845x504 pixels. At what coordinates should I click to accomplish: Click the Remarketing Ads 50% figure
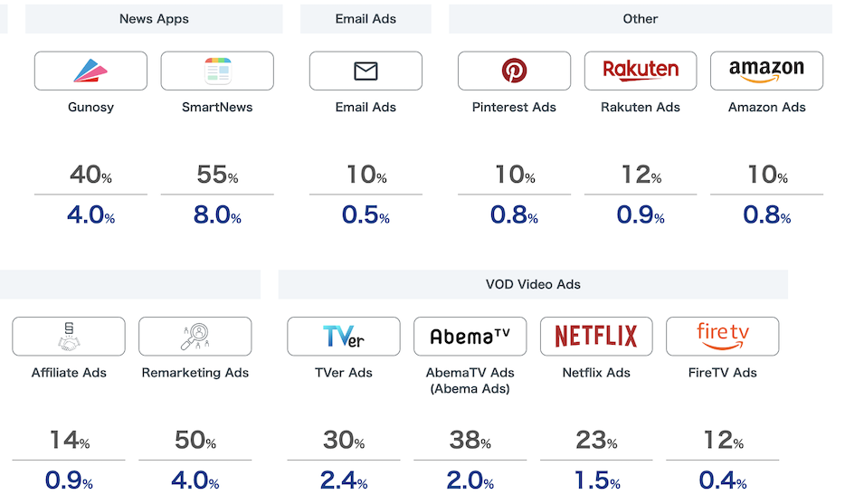(195, 441)
